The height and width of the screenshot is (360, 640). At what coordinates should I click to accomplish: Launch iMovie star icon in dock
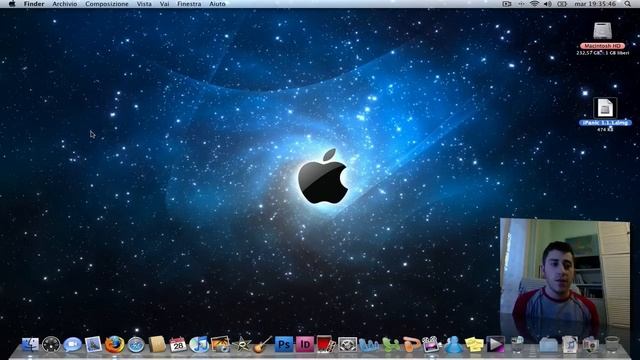[241, 344]
